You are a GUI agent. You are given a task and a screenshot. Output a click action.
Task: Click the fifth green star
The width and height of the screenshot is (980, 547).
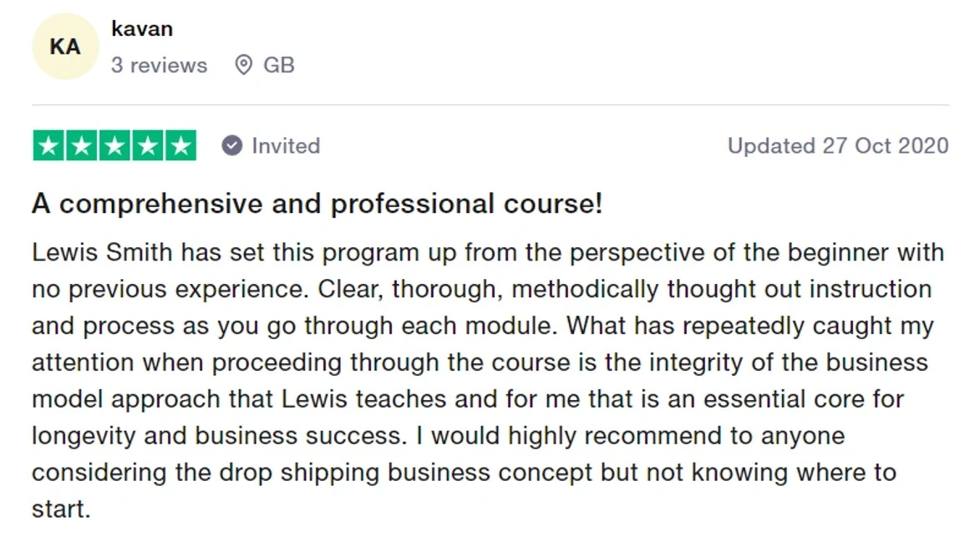coord(180,146)
